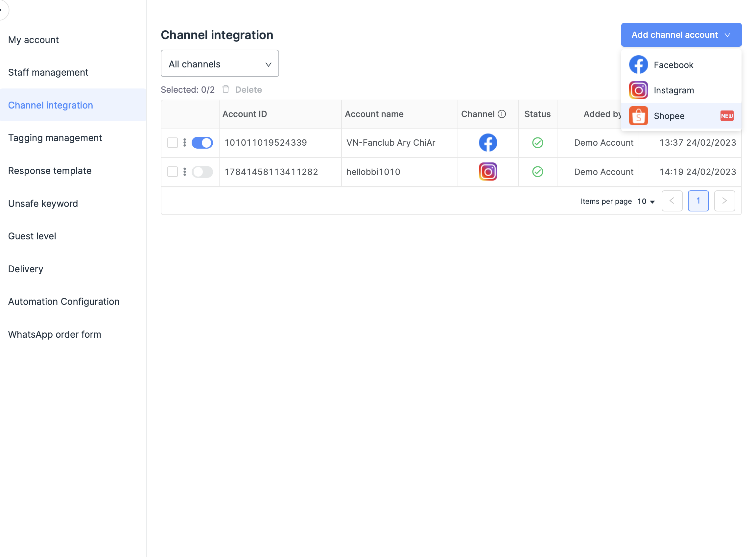
Task: Open Staff management in sidebar
Action: coord(48,72)
